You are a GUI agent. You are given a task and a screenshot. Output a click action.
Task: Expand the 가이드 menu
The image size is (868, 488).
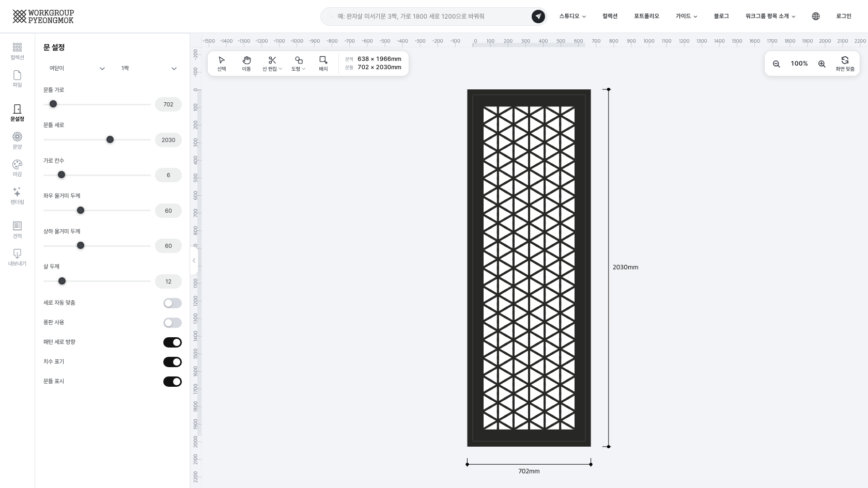point(686,17)
